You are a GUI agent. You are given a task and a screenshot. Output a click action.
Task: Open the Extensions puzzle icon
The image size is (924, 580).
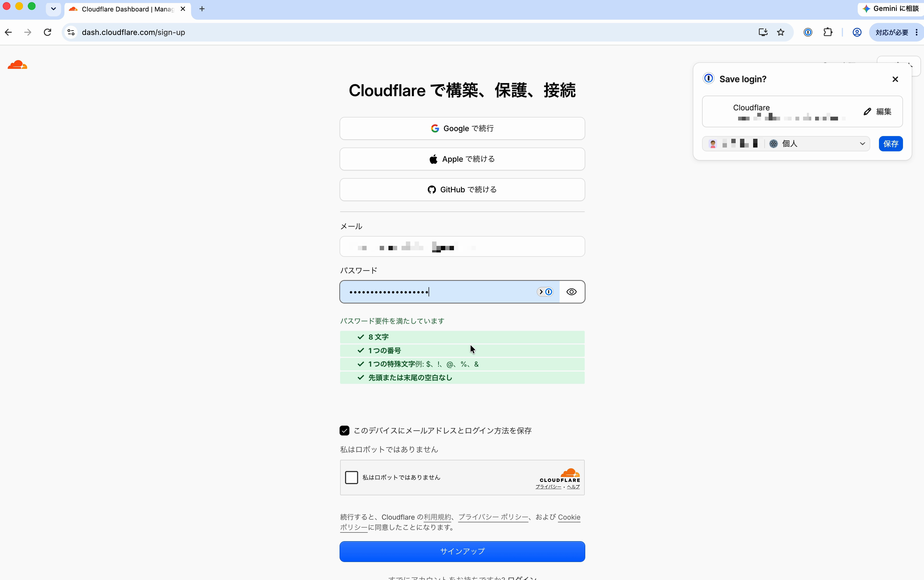pyautogui.click(x=828, y=32)
